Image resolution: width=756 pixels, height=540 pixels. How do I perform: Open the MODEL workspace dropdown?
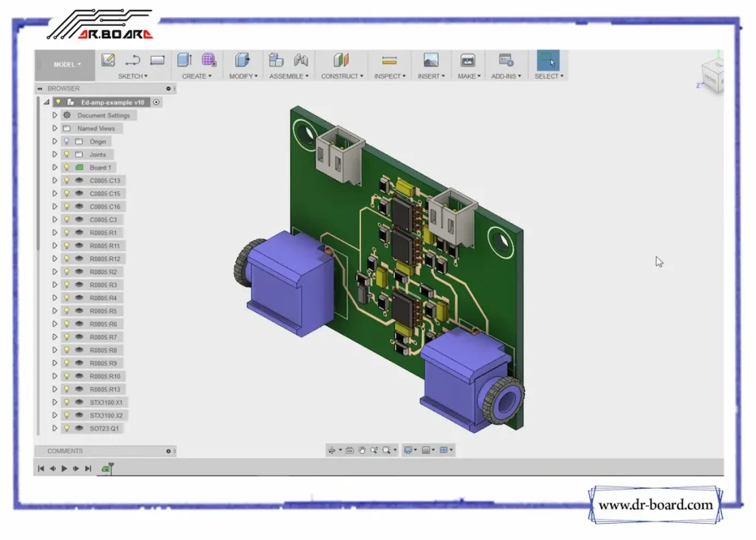(x=66, y=65)
